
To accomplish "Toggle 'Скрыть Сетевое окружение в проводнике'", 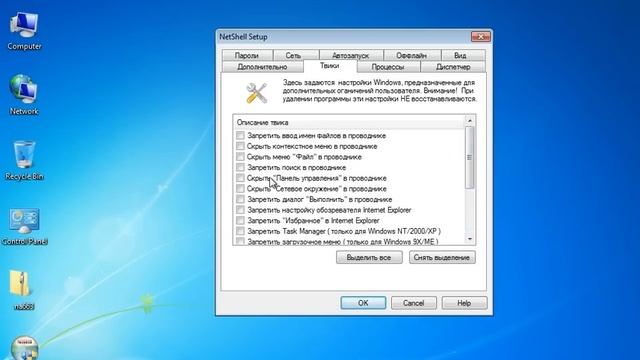I will (240, 188).
